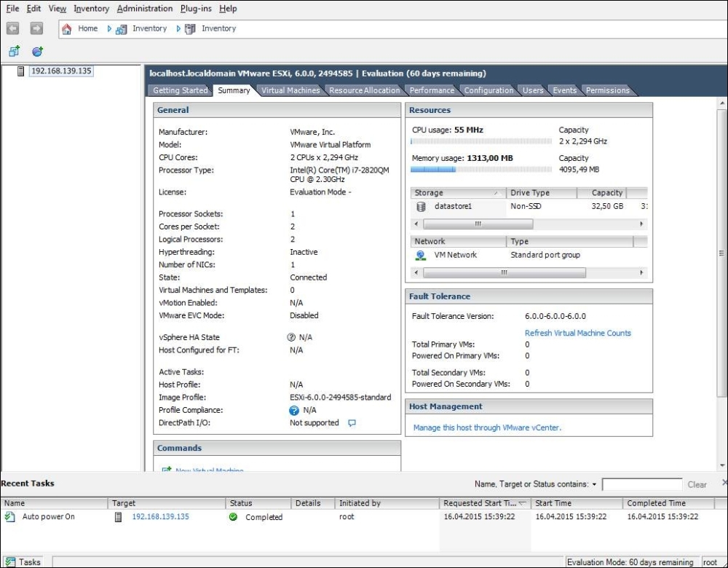Click the VM Network icon

421,256
